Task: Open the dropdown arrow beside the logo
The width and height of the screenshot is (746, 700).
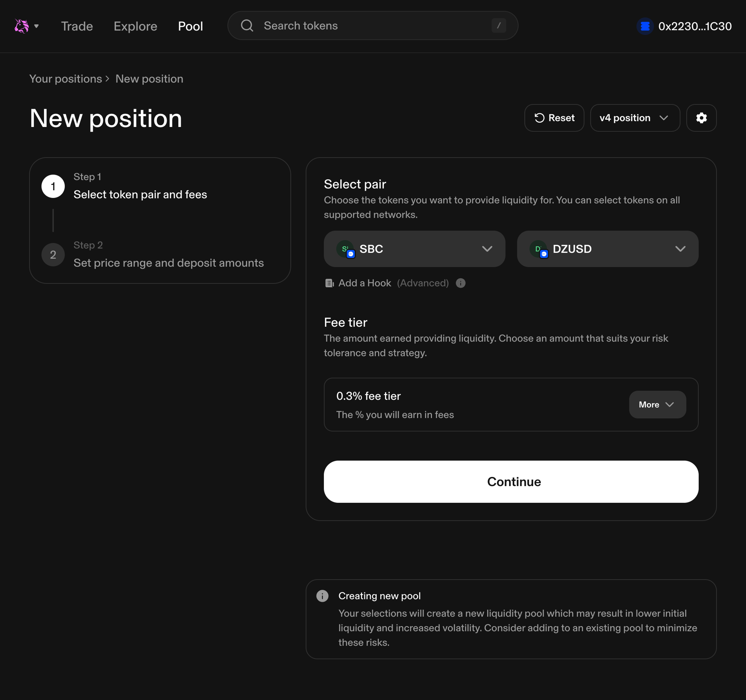Action: point(36,26)
